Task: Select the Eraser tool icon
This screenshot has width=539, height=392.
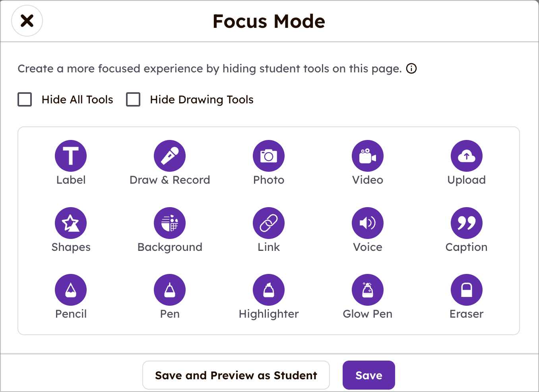Action: pyautogui.click(x=467, y=290)
